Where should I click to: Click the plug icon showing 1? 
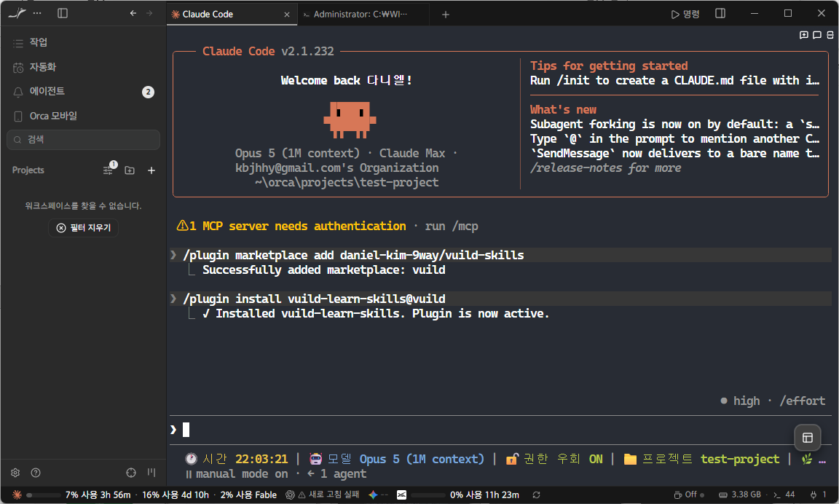tap(818, 495)
